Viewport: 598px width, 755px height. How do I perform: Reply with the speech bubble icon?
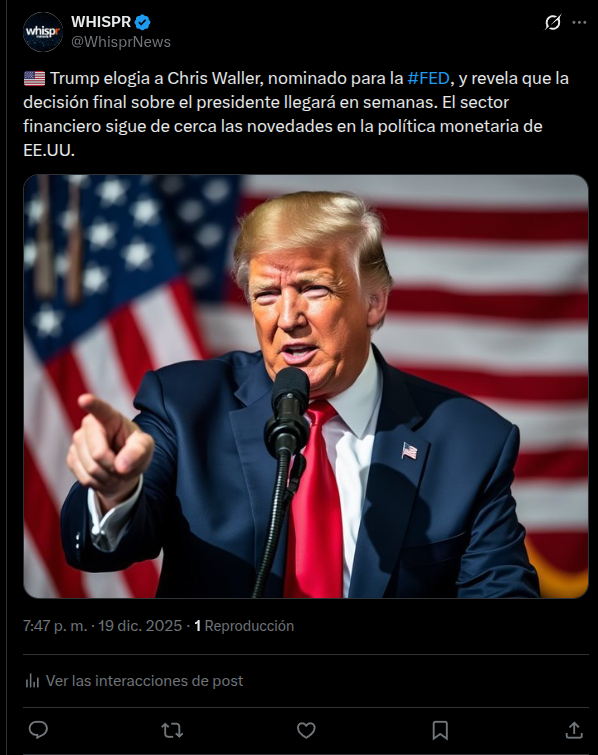(x=38, y=730)
